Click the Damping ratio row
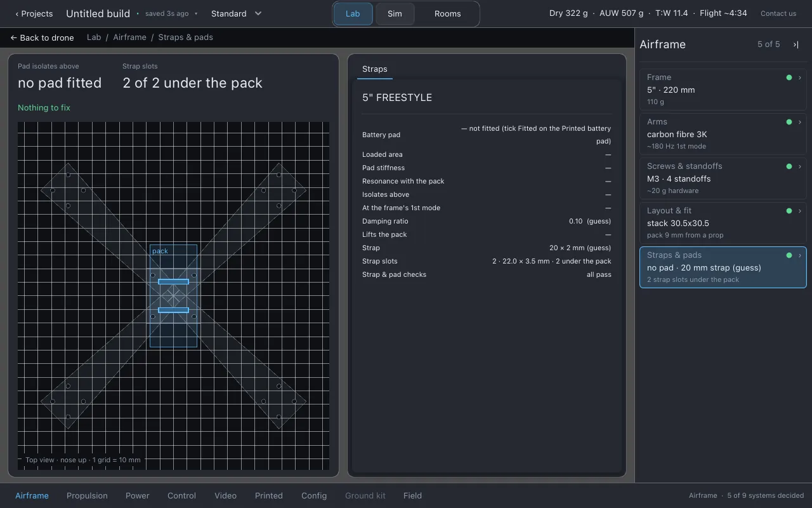This screenshot has width=812, height=508. pyautogui.click(x=487, y=222)
